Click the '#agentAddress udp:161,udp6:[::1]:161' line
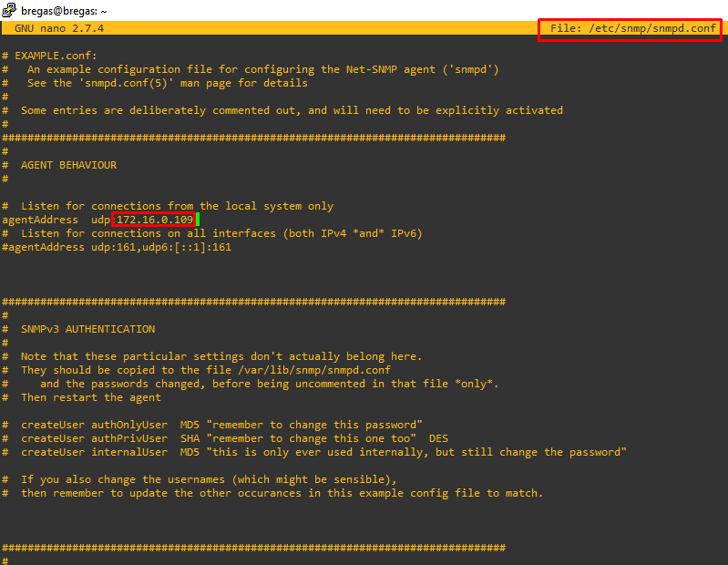 117,247
